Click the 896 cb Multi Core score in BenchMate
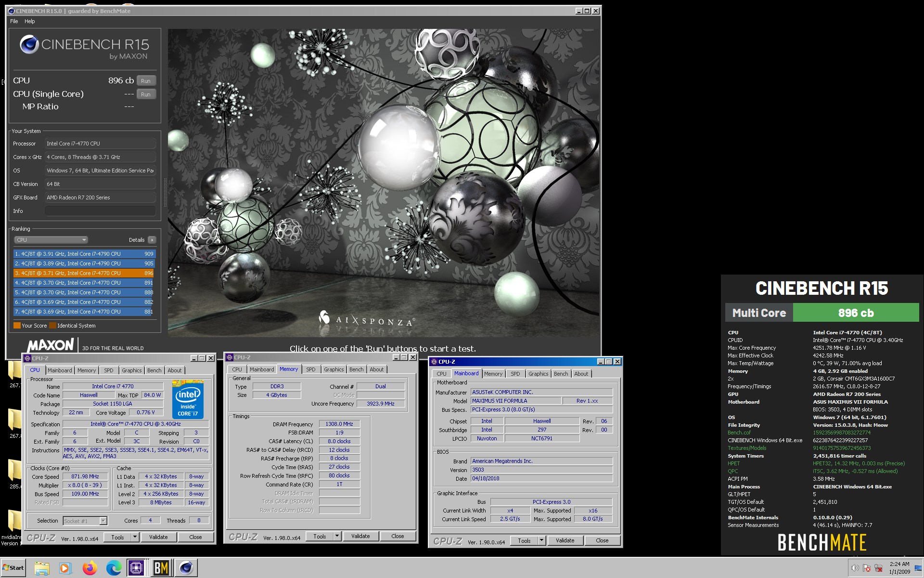 pyautogui.click(x=856, y=313)
